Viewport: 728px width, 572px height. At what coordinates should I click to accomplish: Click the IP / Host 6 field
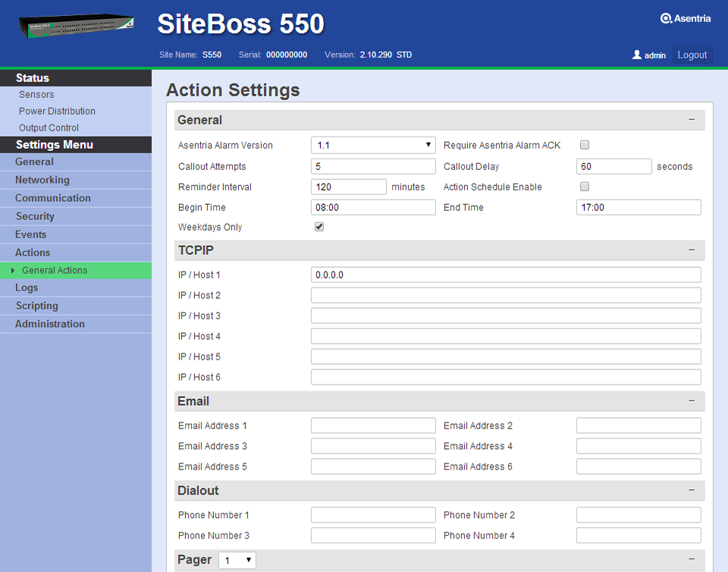(x=506, y=377)
